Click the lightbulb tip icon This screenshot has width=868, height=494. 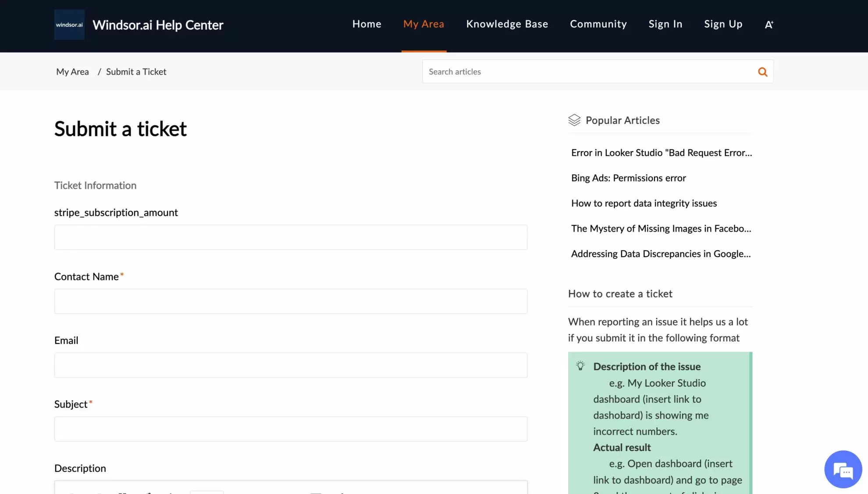click(580, 366)
